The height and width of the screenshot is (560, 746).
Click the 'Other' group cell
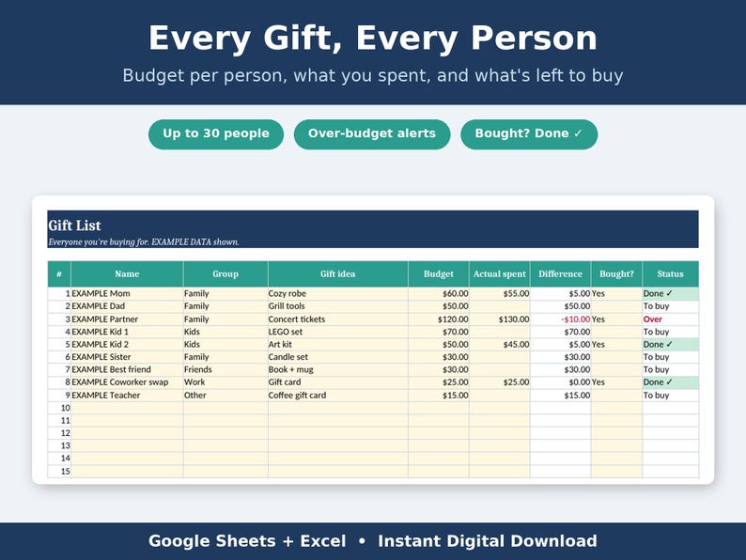click(225, 396)
